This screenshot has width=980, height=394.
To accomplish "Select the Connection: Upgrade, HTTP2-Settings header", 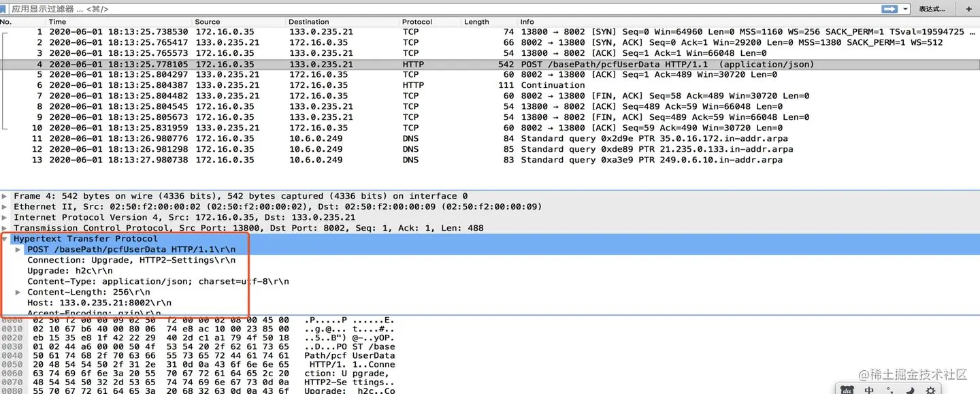I will click(131, 260).
